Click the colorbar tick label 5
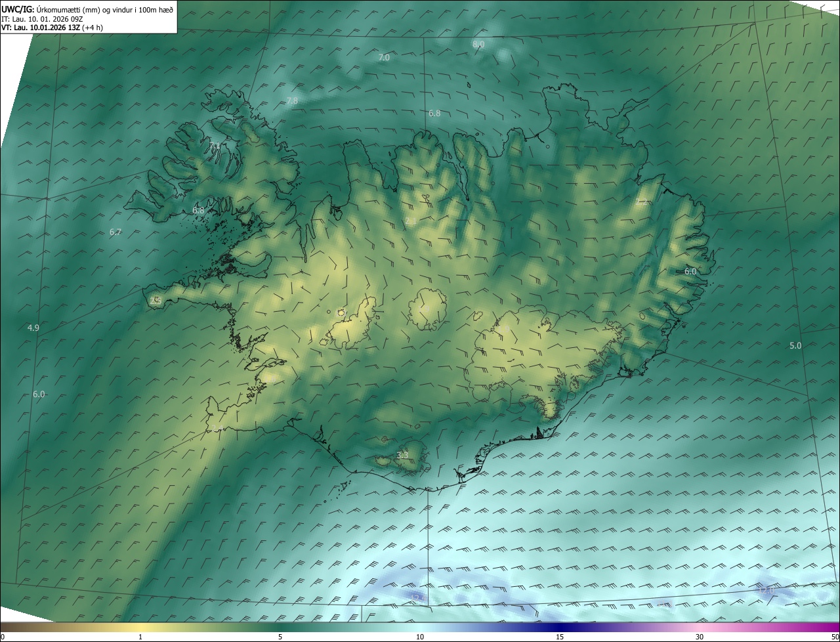The height and width of the screenshot is (642, 840). (280, 637)
